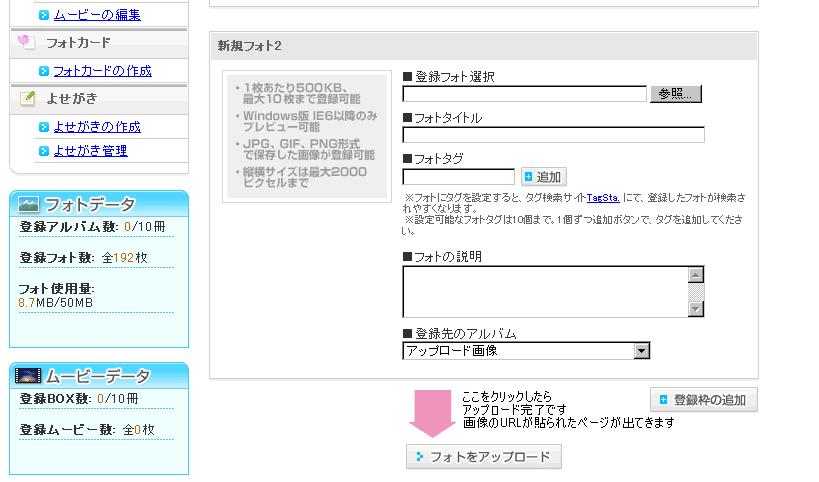Open the ムービーの編集 link

[x=97, y=15]
